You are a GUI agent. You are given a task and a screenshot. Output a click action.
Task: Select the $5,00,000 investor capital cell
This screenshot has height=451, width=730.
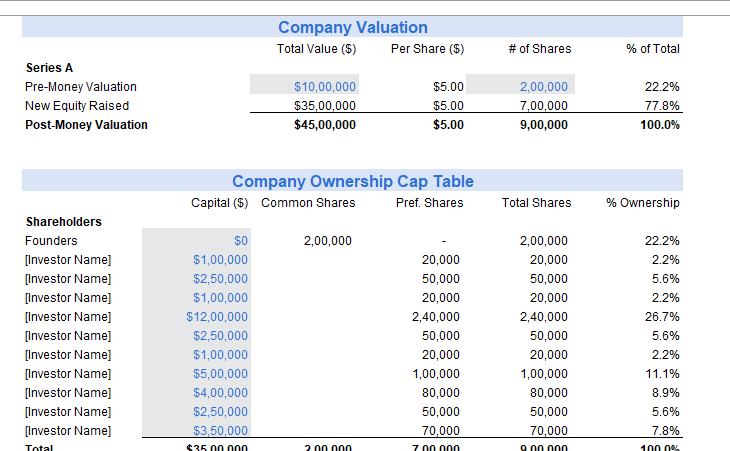(x=221, y=374)
